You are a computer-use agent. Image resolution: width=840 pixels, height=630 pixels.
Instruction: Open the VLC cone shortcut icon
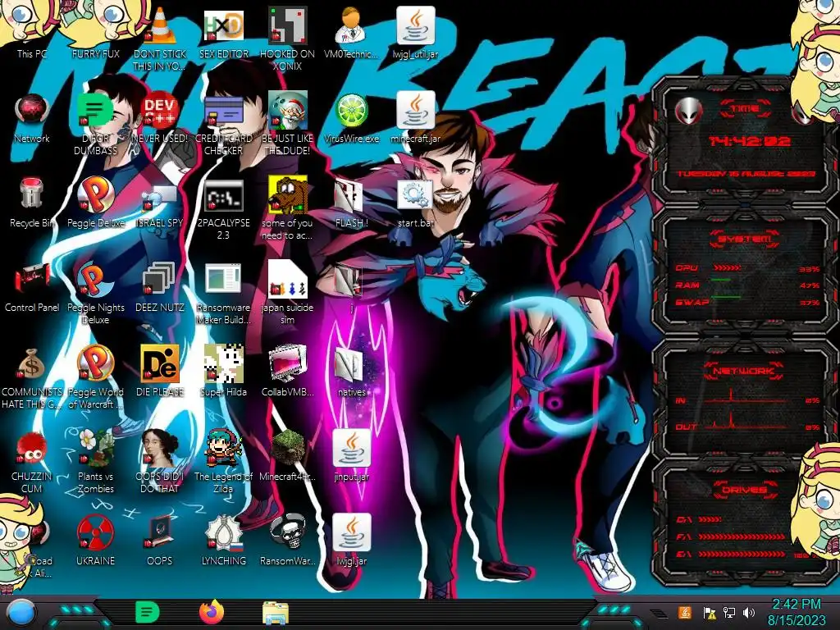(x=160, y=25)
